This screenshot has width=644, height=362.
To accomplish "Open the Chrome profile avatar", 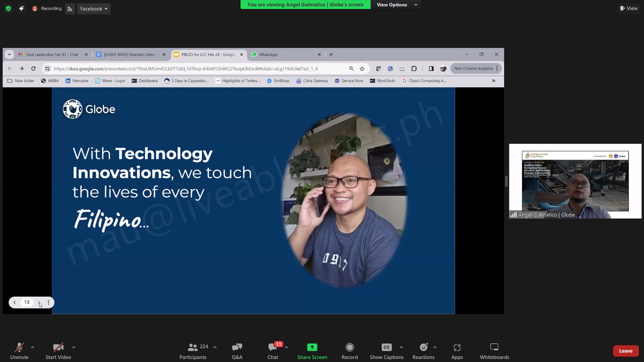I will coord(443,69).
